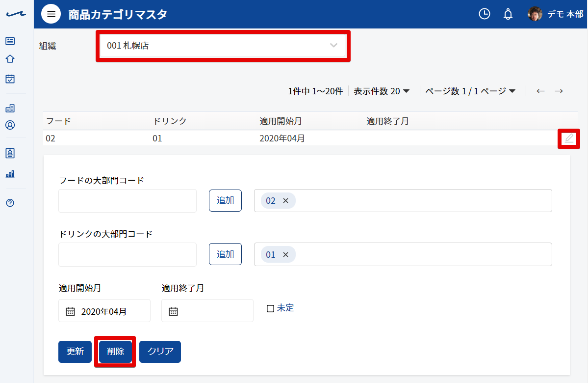Open calendar icon for 適用開始月

point(70,311)
